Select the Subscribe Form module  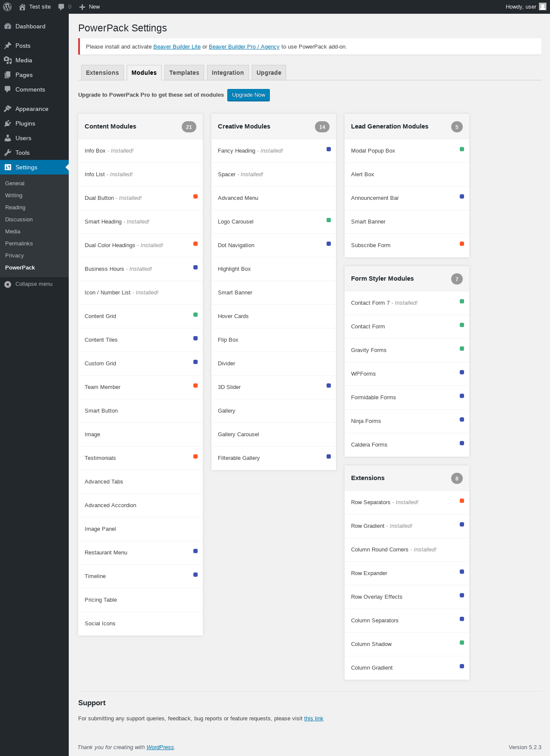(x=407, y=245)
